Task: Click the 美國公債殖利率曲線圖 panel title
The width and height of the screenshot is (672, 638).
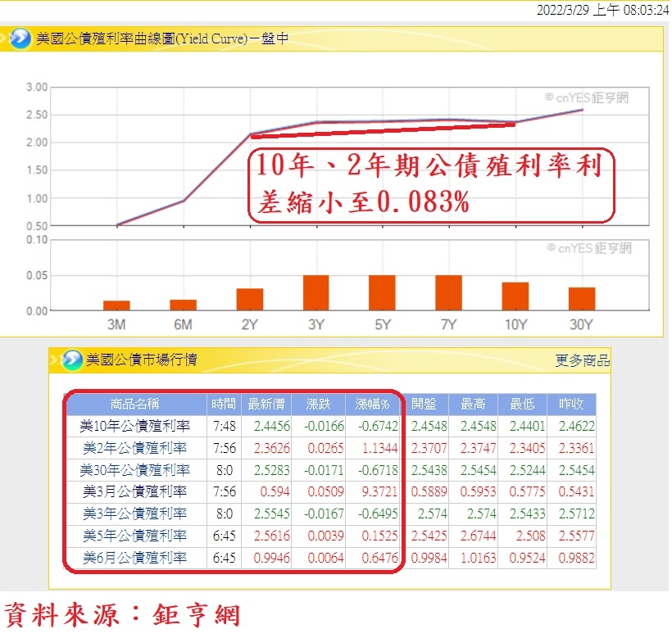Action: 162,38
